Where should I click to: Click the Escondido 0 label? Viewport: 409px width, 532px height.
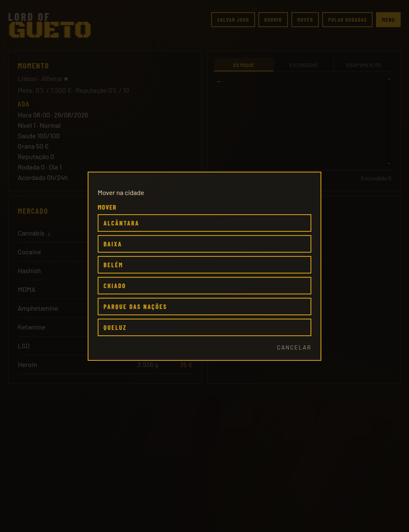pyautogui.click(x=376, y=178)
